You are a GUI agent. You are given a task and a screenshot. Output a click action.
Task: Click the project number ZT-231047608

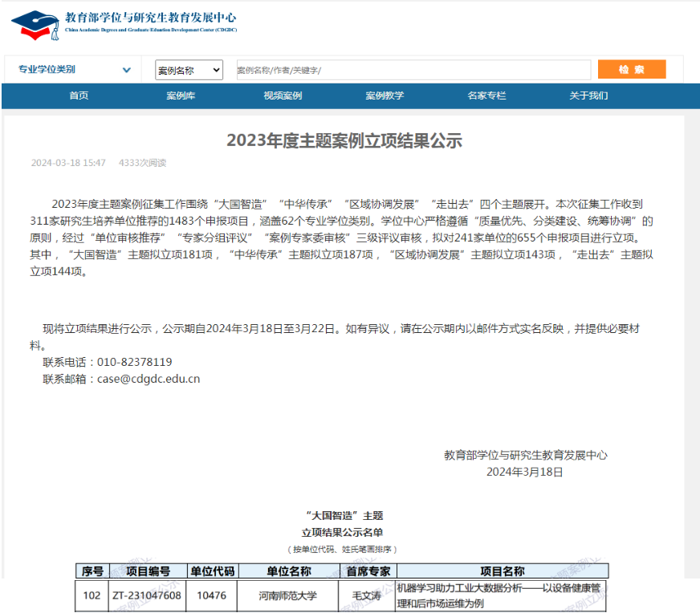(x=147, y=595)
